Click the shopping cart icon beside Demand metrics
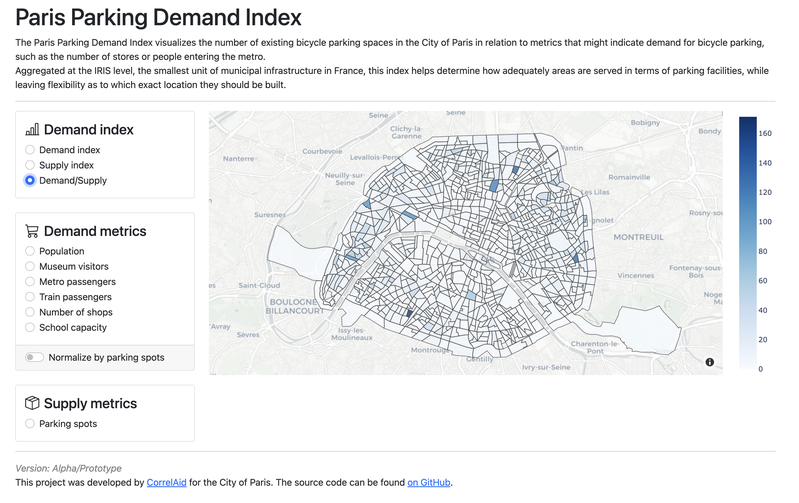The height and width of the screenshot is (503, 799). pos(32,231)
